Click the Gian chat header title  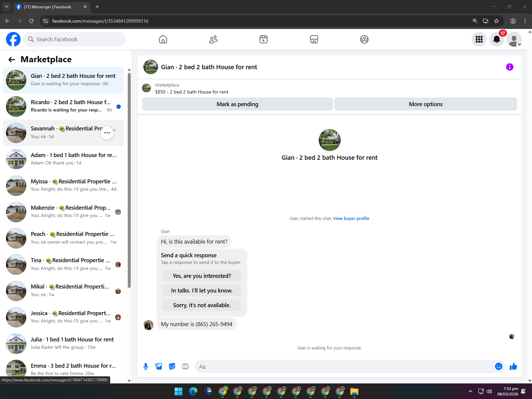pos(209,67)
